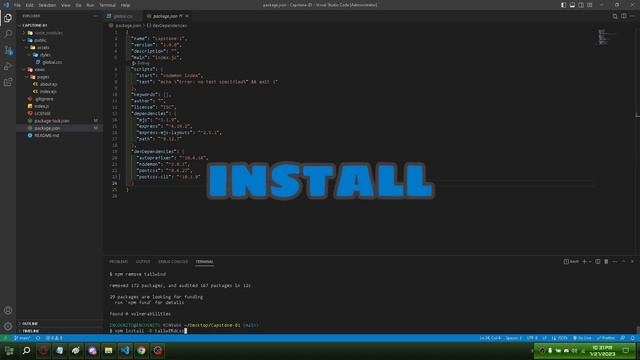Open the Manage gear icon
640x360 pixels.
pos(8,326)
